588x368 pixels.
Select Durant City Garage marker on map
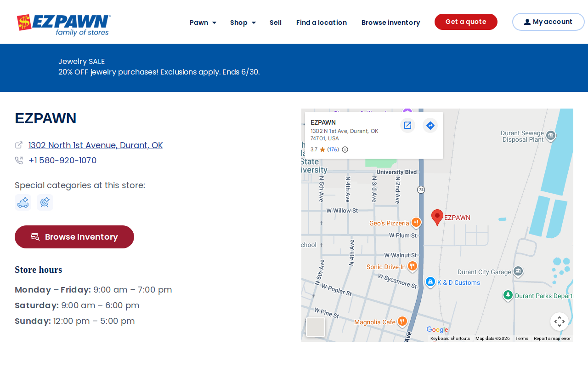click(518, 271)
